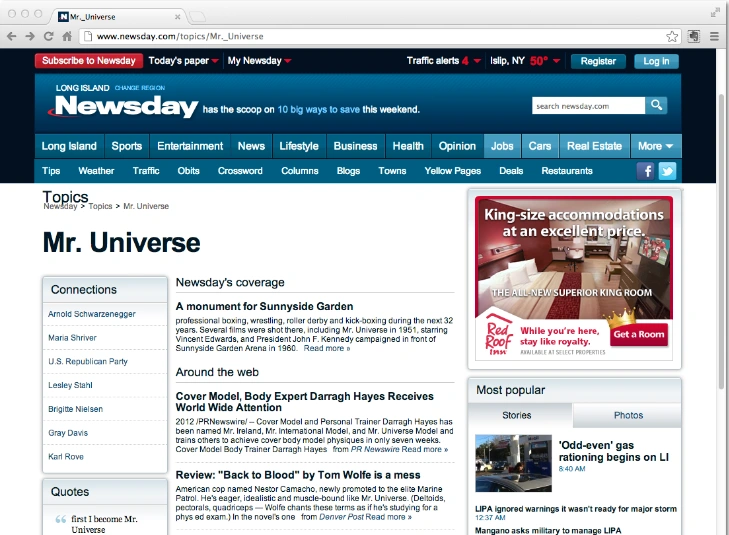Click Get a Room in Red Roof ad
Image resolution: width=729 pixels, height=535 pixels.
tap(639, 334)
